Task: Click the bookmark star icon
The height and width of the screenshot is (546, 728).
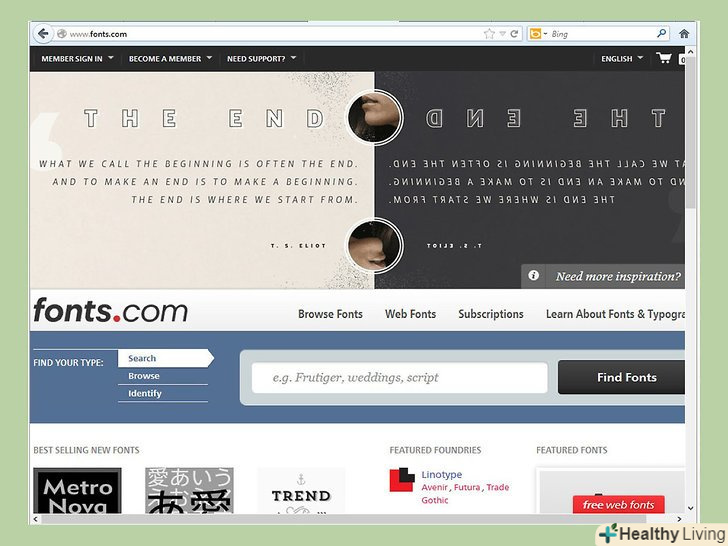Action: [489, 34]
